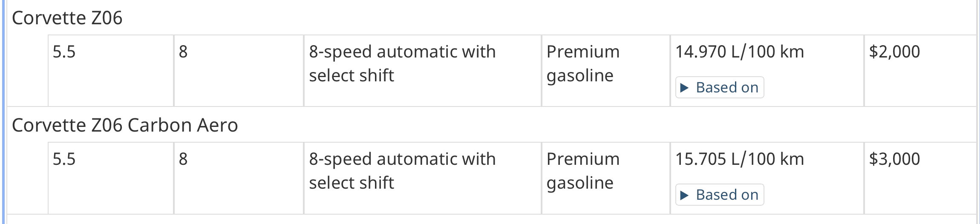Select the Corvette Z06 model heading

pyautogui.click(x=67, y=18)
